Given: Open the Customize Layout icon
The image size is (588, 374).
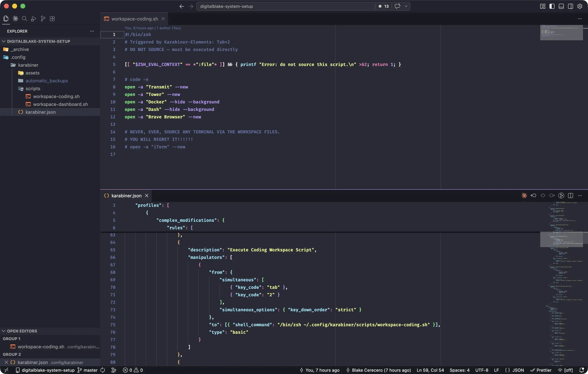Looking at the screenshot, I should [543, 6].
